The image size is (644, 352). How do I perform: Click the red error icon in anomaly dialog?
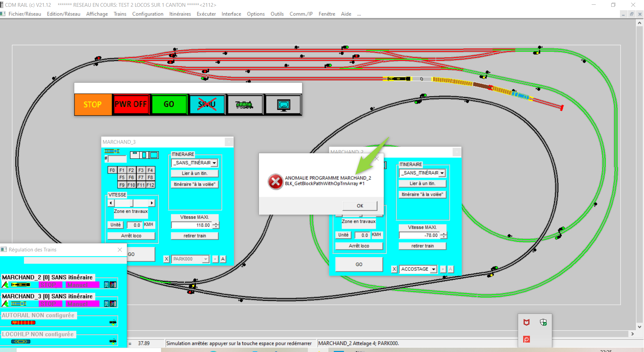click(275, 182)
